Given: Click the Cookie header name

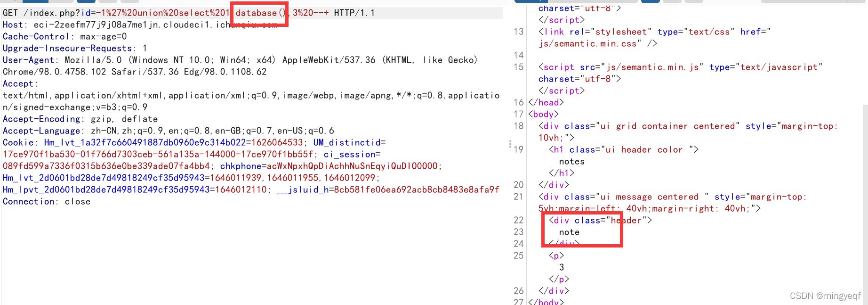Looking at the screenshot, I should (x=18, y=142).
